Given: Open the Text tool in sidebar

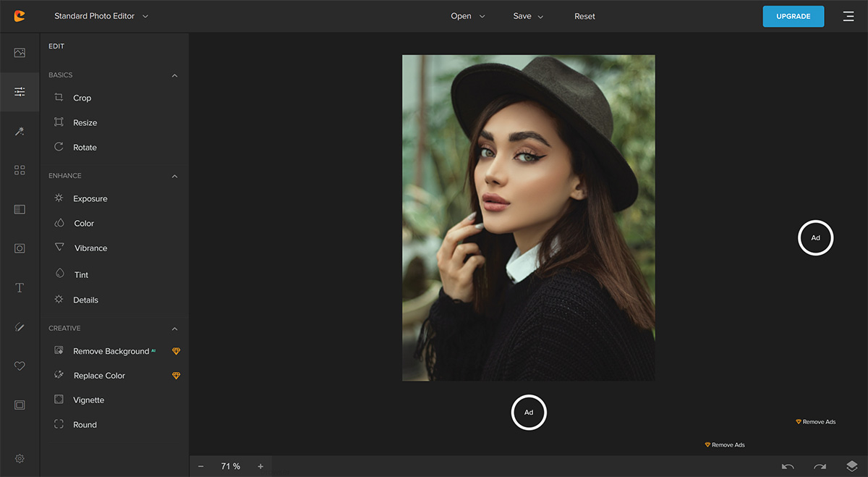Looking at the screenshot, I should click(20, 288).
